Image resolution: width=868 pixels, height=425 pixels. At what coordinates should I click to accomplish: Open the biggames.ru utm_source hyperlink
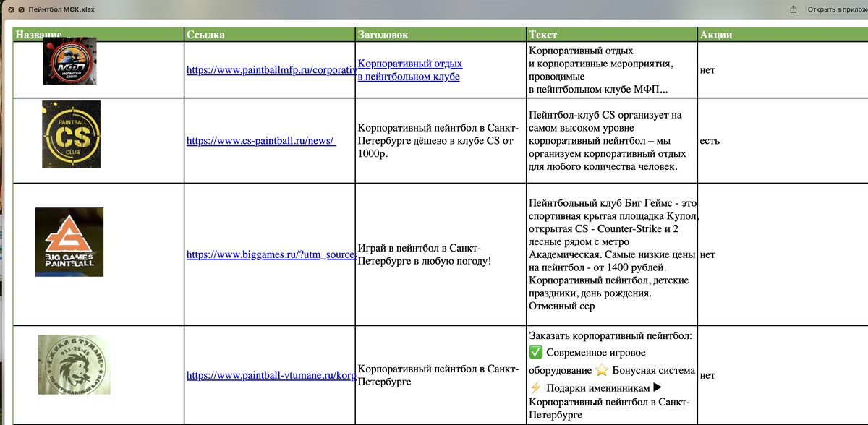click(x=270, y=255)
